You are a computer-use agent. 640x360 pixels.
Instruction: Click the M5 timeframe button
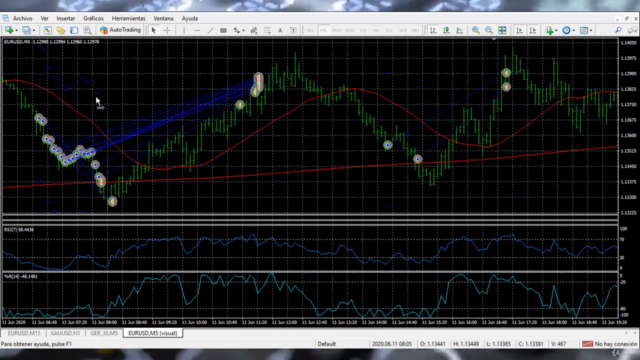(323, 30)
